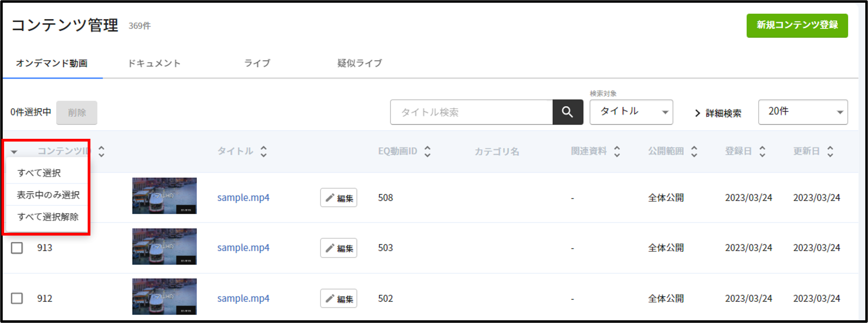This screenshot has height=323, width=868.
Task: Open the 検索対象 タイトル dropdown
Action: pos(631,112)
